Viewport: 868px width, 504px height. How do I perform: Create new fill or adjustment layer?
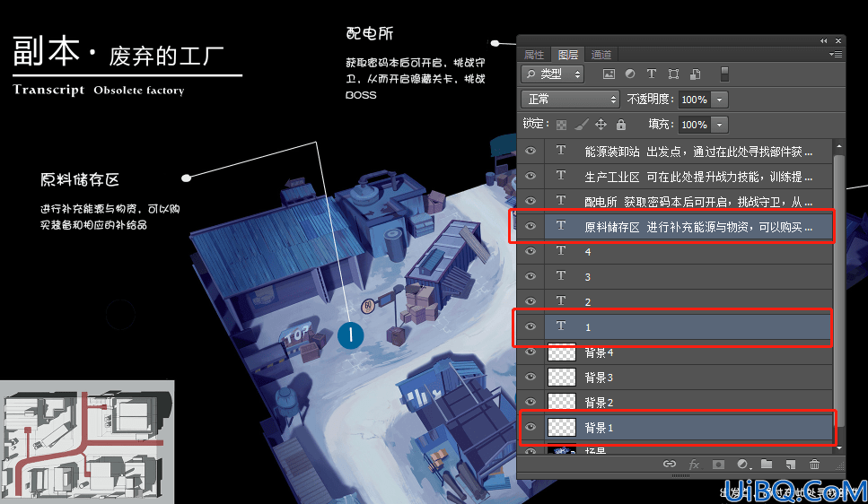coord(743,465)
